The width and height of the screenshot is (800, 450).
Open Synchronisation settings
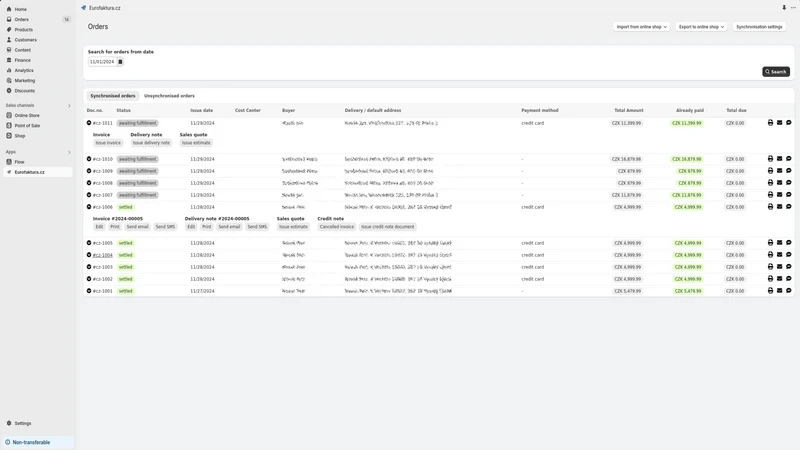[759, 27]
